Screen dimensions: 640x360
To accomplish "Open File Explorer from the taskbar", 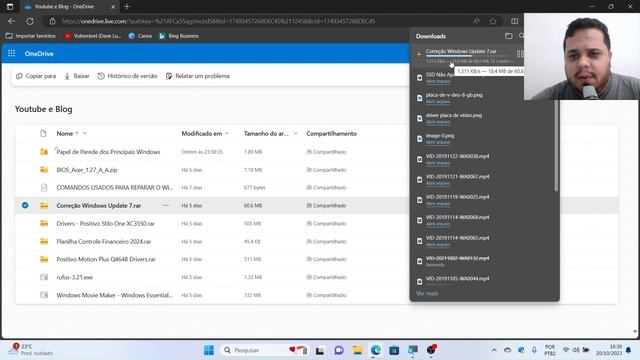I will [358, 350].
